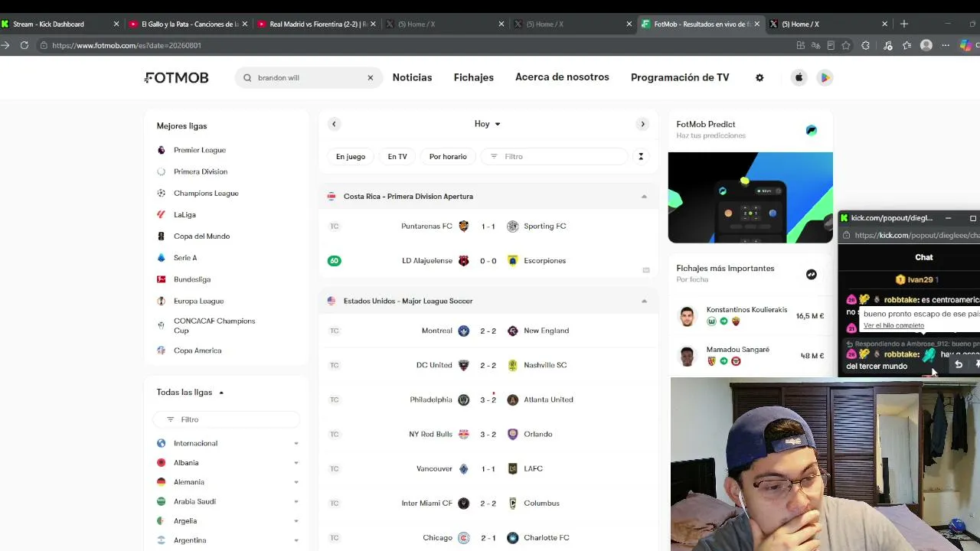Switch to Real Madrid vs Fiorentina tab
Image resolution: width=980 pixels, height=551 pixels.
pyautogui.click(x=316, y=24)
